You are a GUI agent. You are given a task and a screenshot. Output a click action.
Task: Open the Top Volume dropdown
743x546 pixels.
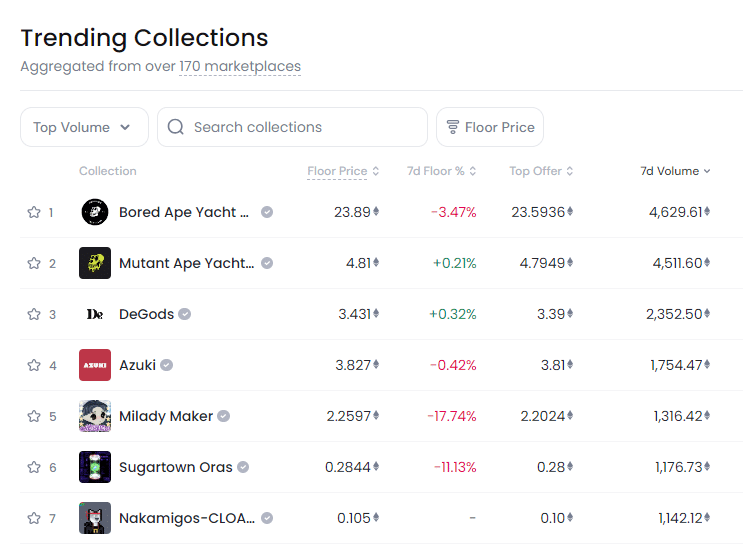(x=84, y=127)
